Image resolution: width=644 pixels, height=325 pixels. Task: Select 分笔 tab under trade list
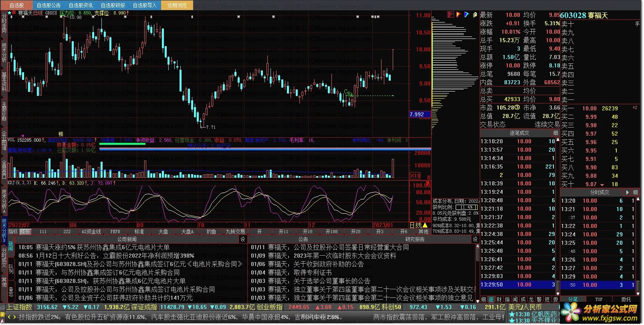coord(573,299)
